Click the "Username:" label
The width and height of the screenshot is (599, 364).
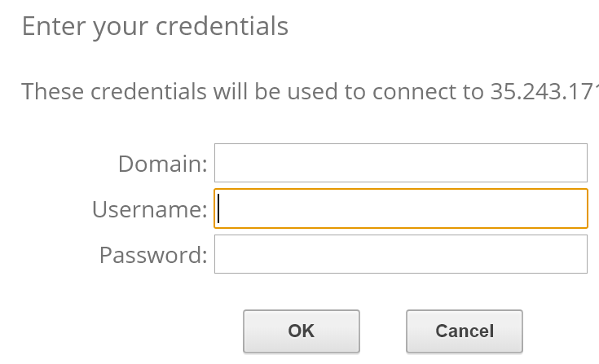pos(150,209)
